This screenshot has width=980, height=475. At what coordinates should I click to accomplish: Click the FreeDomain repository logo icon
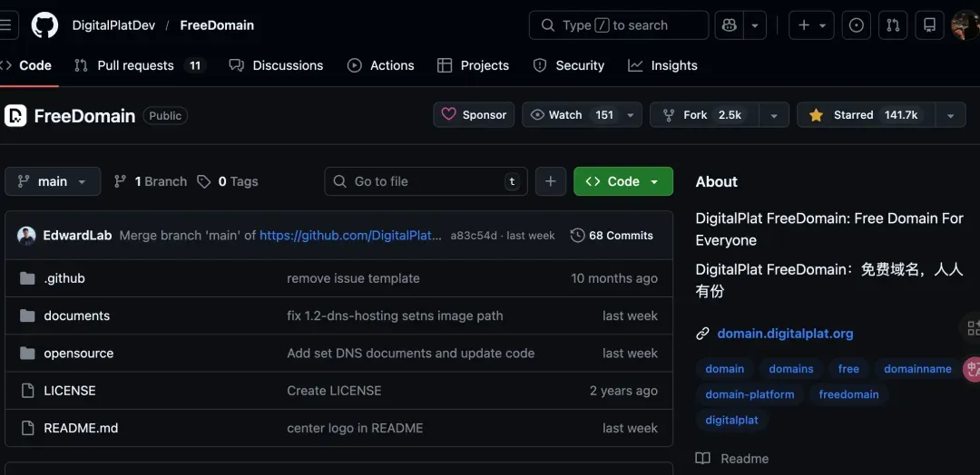click(15, 115)
